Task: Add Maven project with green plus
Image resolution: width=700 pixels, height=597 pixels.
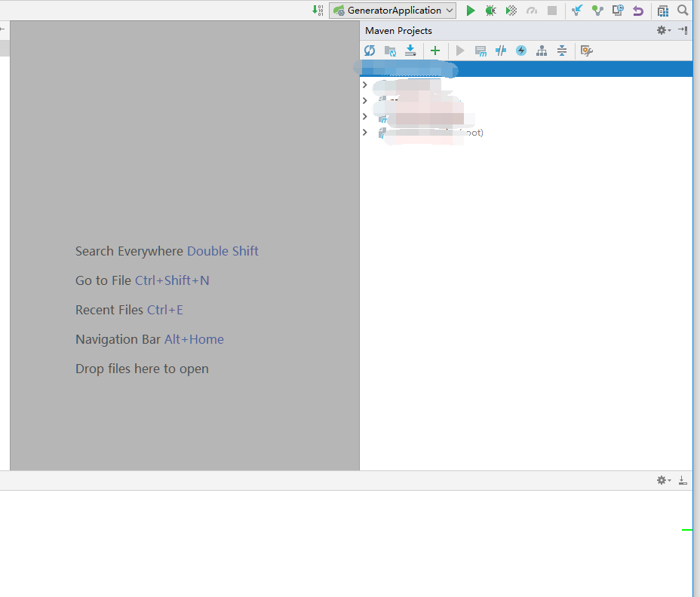Action: pyautogui.click(x=434, y=51)
